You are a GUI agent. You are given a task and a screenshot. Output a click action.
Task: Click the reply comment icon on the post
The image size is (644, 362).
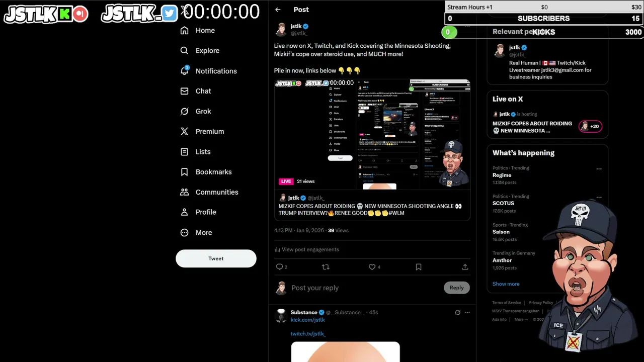[280, 267]
